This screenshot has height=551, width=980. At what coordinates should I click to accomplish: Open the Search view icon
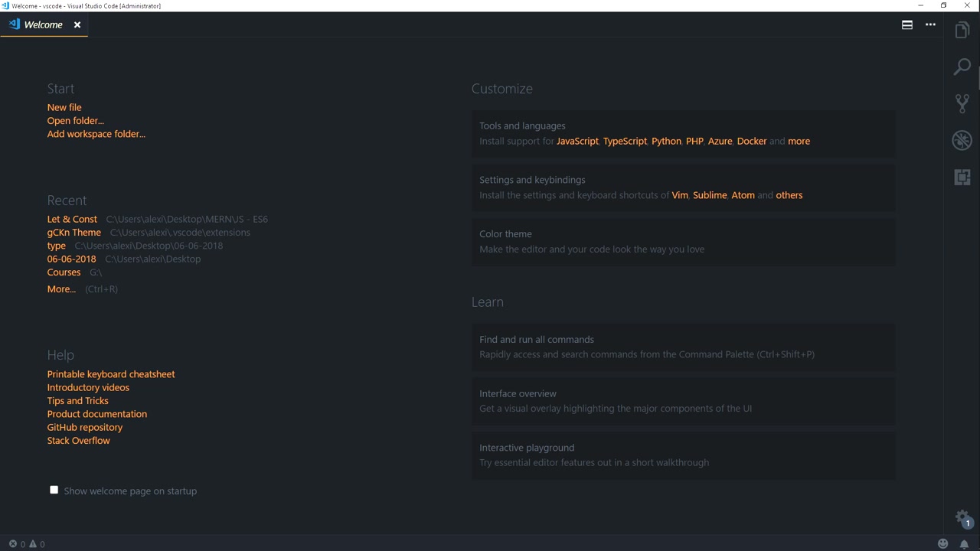tap(962, 67)
